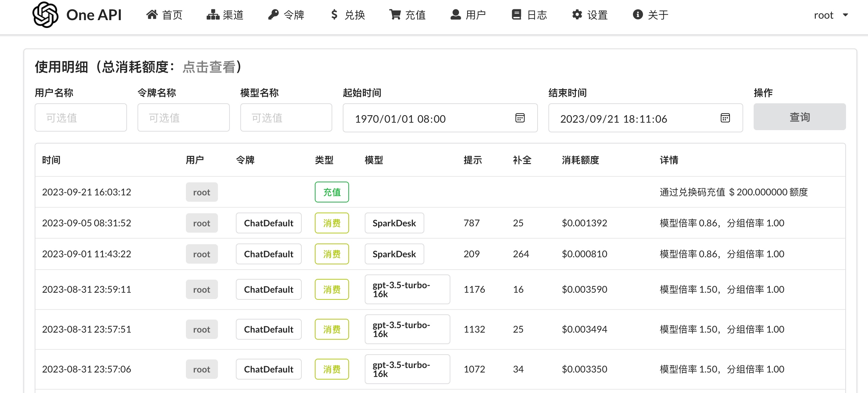Viewport: 868px width, 393px height.
Task: Open the calendar picker for end time
Action: click(x=725, y=118)
